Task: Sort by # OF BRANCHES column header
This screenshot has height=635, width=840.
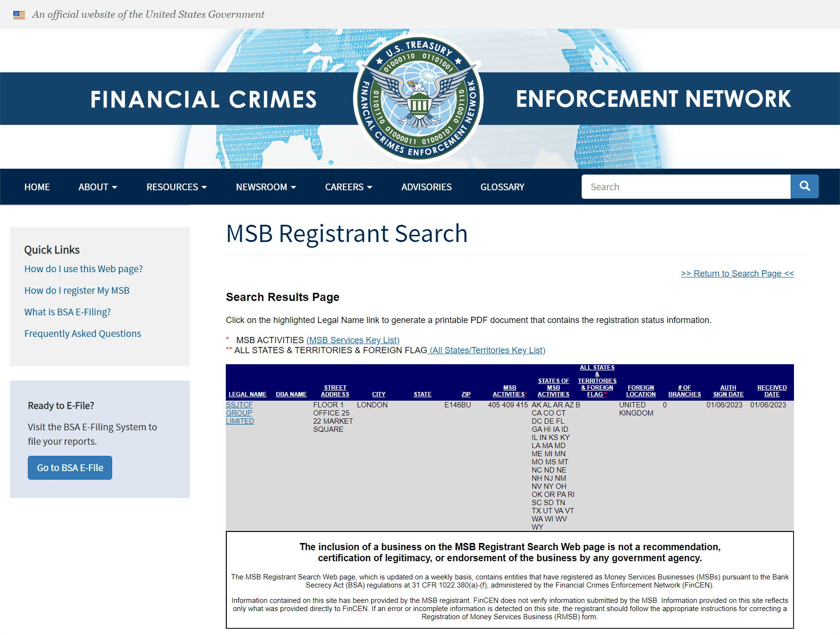Action: 685,391
